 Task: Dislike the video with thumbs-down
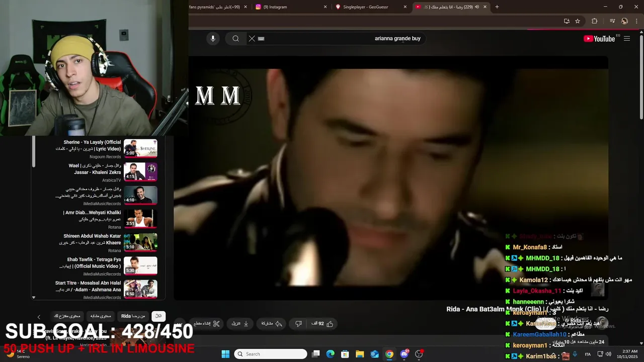[x=298, y=324]
